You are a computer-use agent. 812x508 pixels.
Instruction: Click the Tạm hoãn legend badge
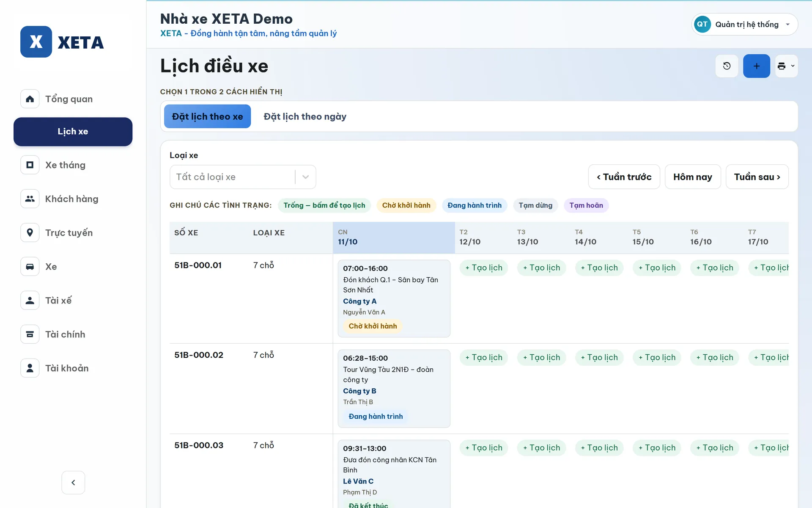(586, 205)
